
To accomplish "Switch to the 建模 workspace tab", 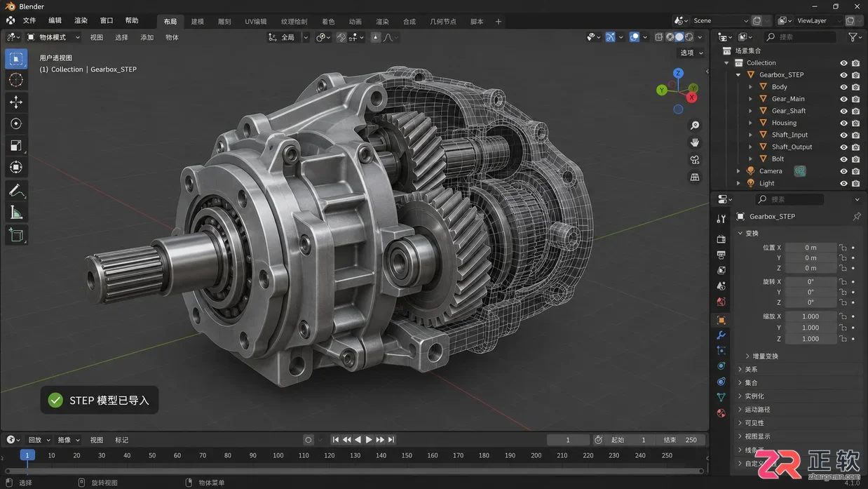I will pyautogui.click(x=198, y=22).
